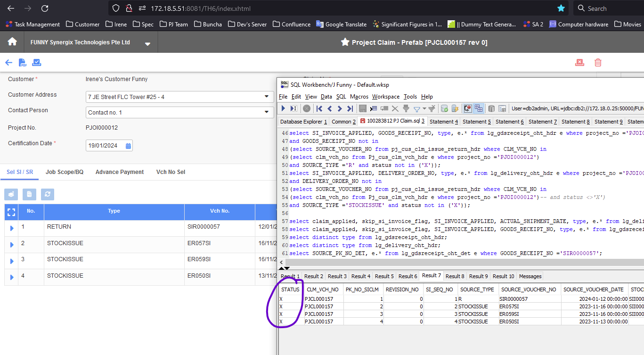Image resolution: width=644 pixels, height=355 pixels.
Task: Click the commit database icon in SQL Workbench
Action: pyautogui.click(x=444, y=108)
